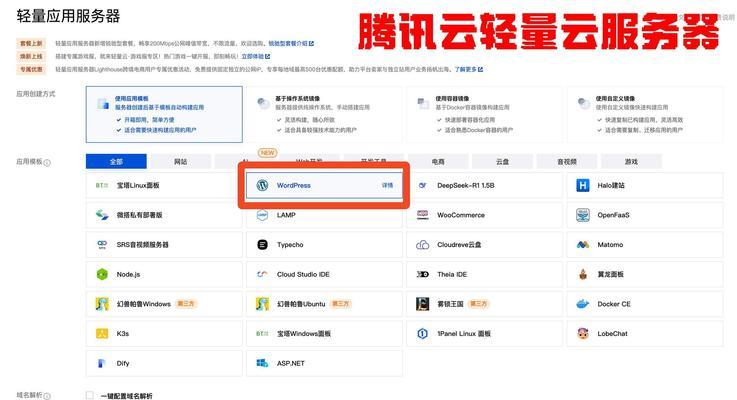Click the Docker CE whale icon
This screenshot has height=400, width=737.
[x=583, y=304]
